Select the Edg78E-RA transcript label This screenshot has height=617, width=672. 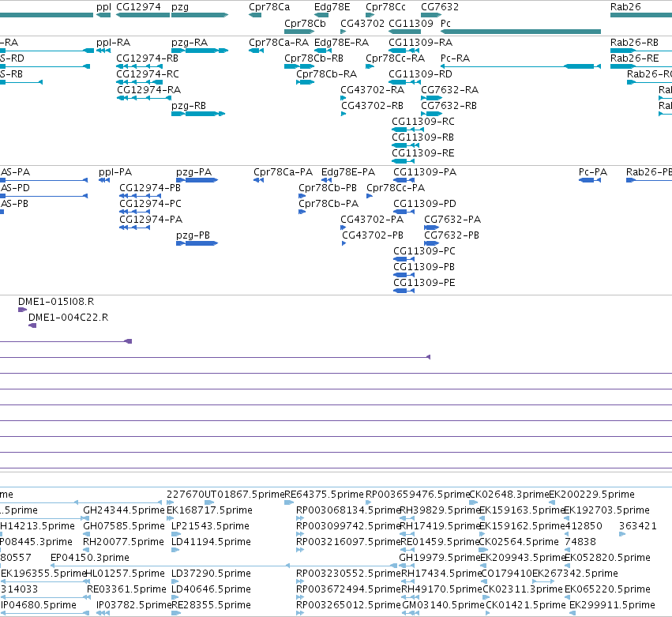pos(342,43)
